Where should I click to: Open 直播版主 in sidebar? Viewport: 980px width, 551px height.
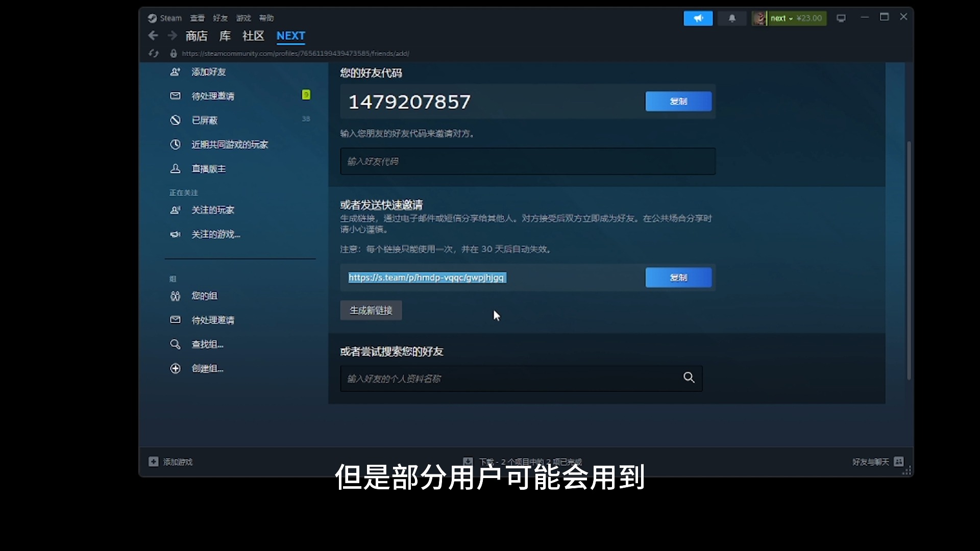point(208,169)
